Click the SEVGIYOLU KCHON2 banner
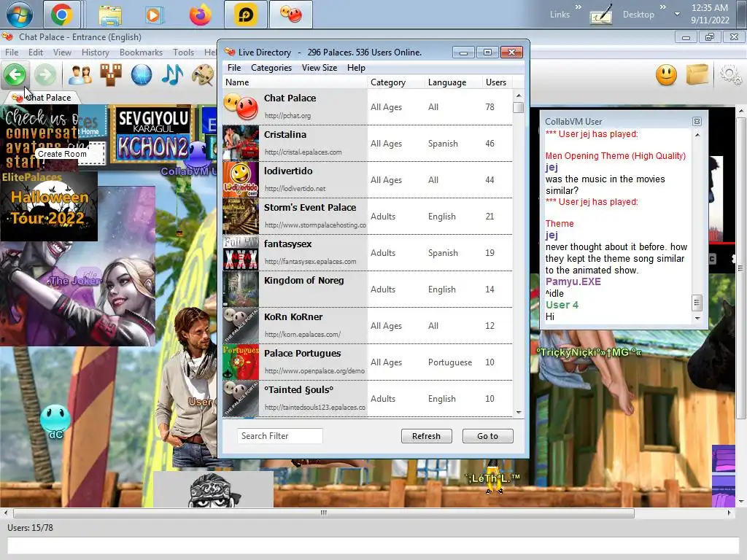The image size is (747, 560). tap(153, 134)
